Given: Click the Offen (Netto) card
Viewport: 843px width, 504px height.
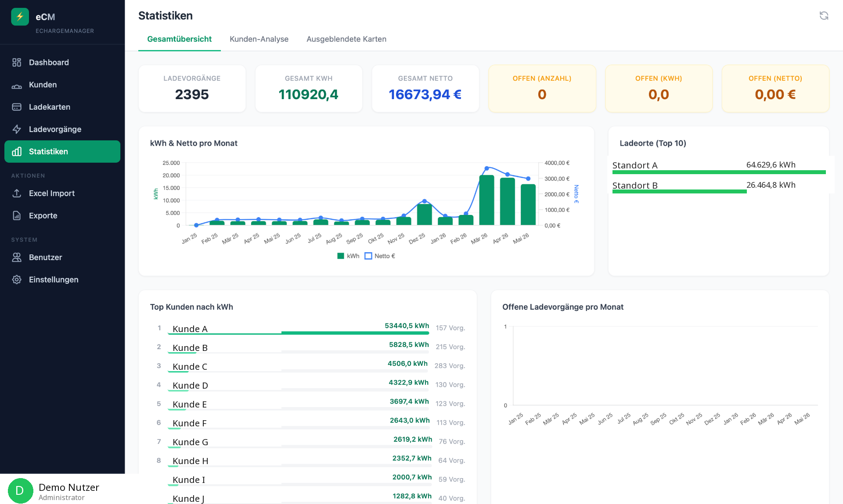Looking at the screenshot, I should point(775,89).
